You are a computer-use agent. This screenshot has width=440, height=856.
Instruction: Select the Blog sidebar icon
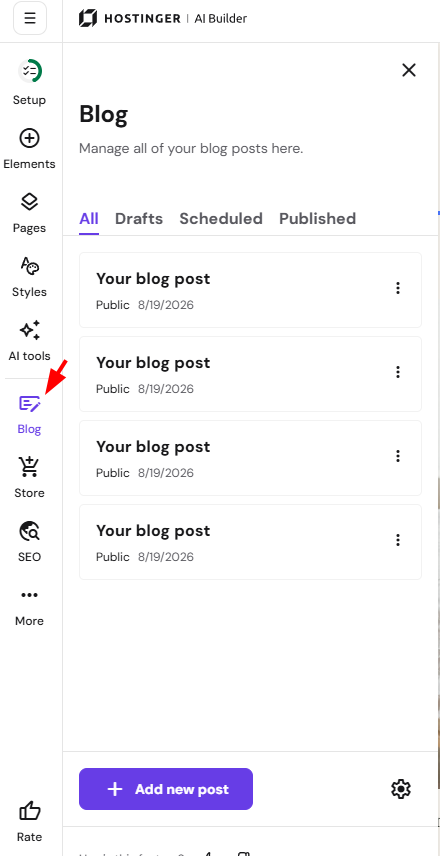point(29,404)
